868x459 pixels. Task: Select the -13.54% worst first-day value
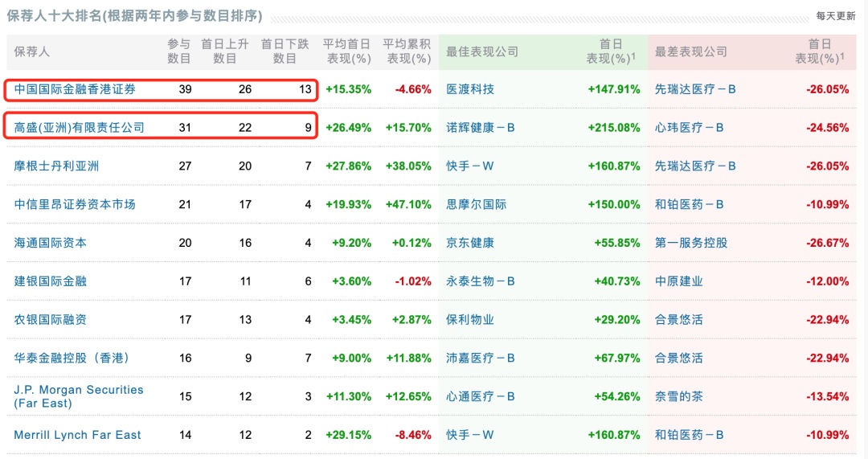pyautogui.click(x=827, y=396)
